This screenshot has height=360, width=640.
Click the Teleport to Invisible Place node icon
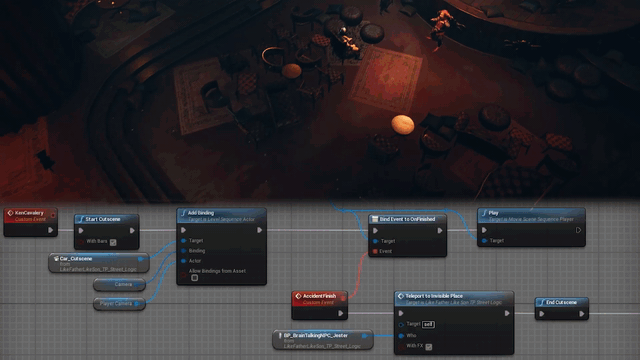tap(400, 296)
